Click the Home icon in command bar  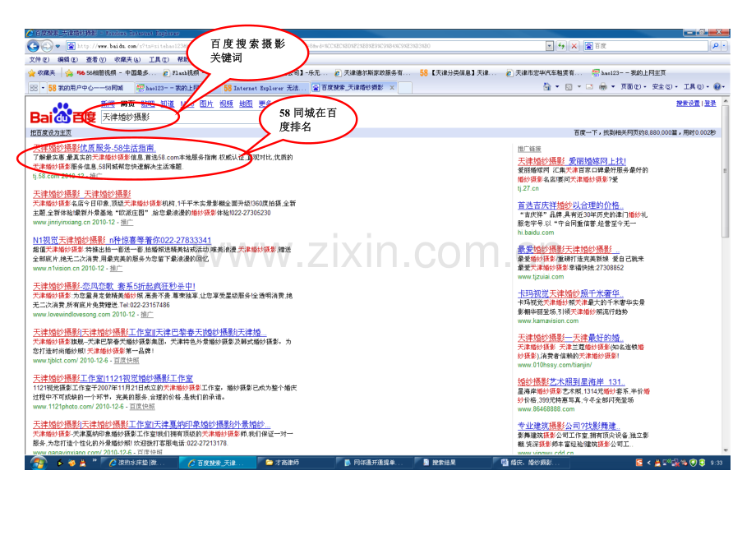coord(546,87)
